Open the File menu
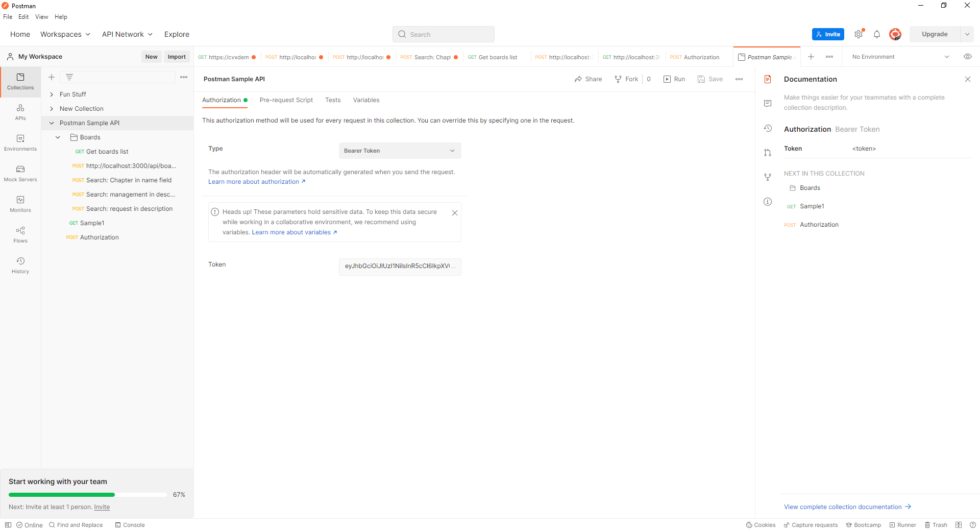This screenshot has width=980, height=531. pos(8,17)
